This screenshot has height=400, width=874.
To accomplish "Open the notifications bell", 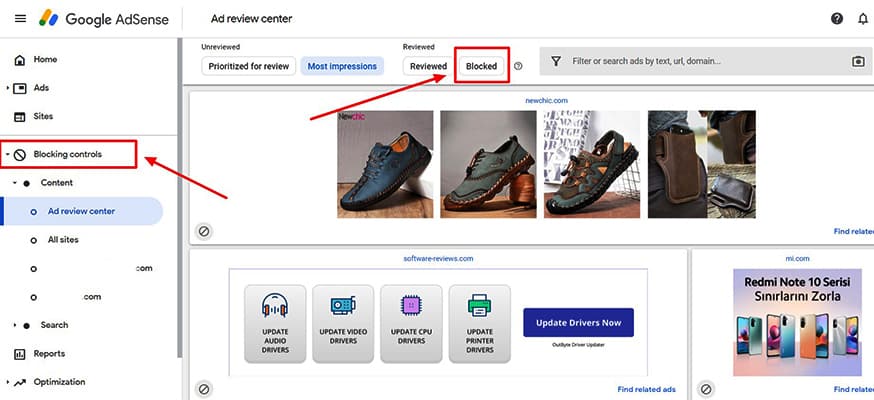I will coord(863,18).
